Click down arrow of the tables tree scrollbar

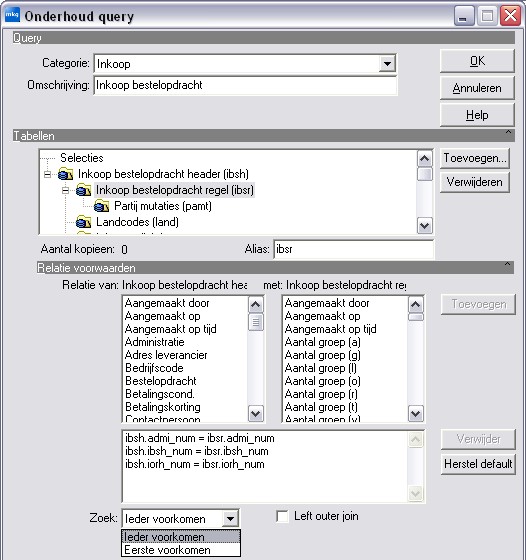425,225
